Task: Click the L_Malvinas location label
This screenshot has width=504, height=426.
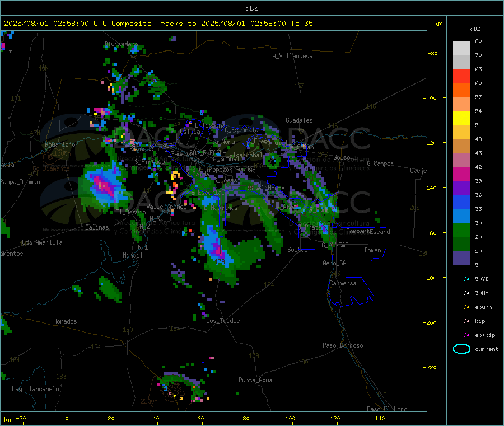Action: click(221, 208)
